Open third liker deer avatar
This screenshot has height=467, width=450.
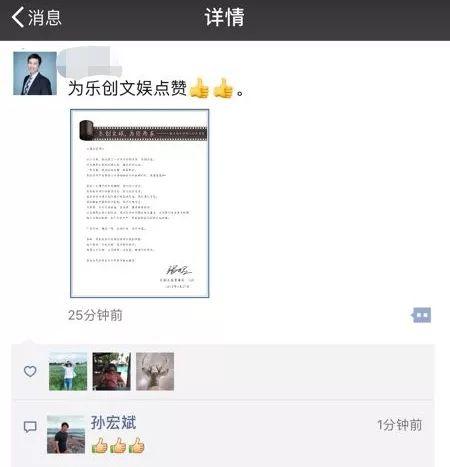(155, 371)
